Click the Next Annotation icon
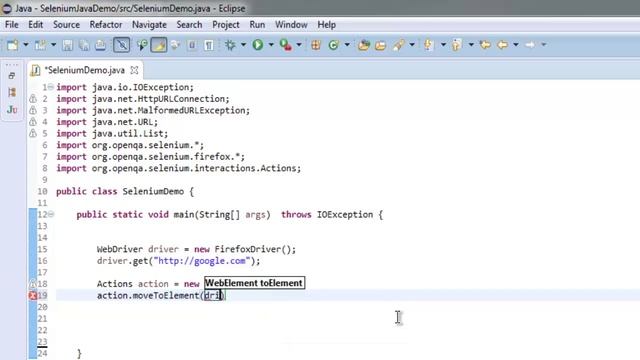640x360 pixels. point(429,45)
